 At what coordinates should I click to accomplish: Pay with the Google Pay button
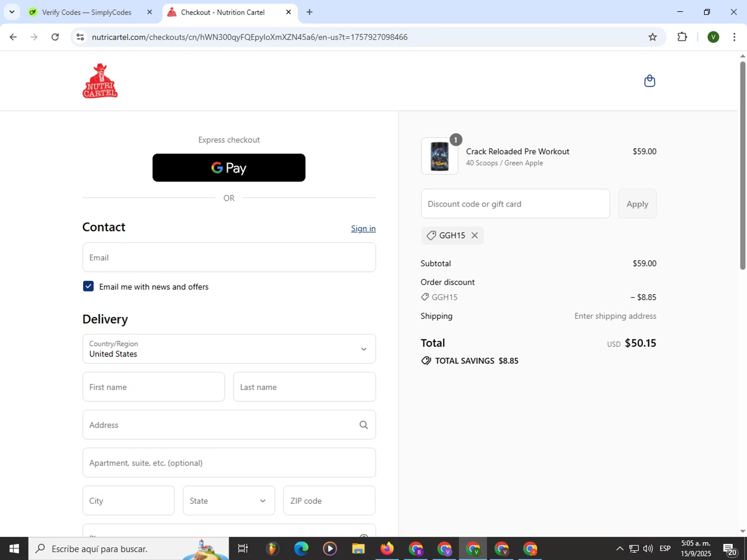pos(229,168)
